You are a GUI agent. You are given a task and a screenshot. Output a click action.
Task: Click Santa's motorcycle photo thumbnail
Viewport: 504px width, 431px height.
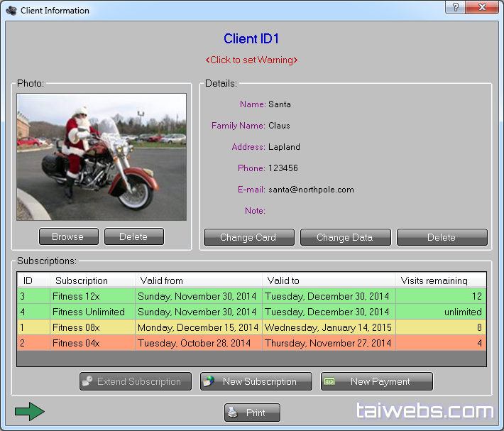click(102, 157)
